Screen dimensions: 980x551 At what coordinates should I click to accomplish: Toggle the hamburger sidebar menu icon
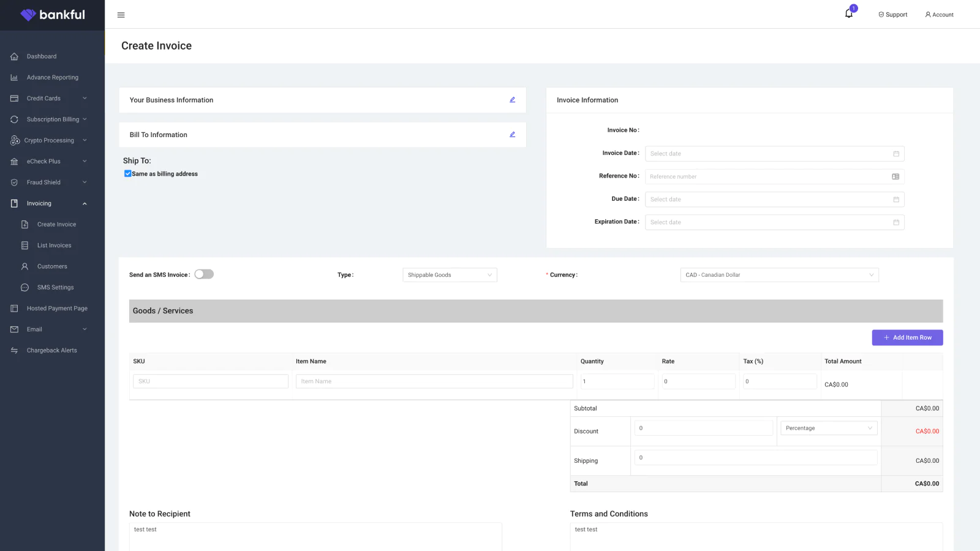(121, 15)
